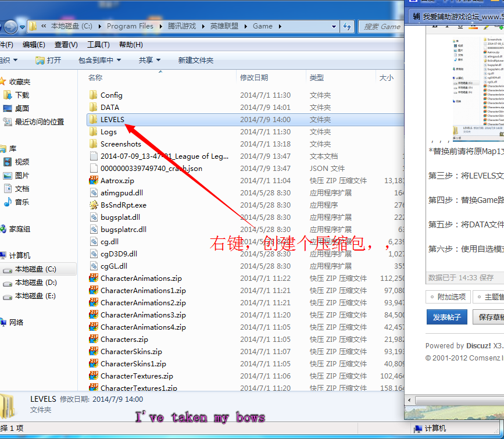Open the 音乐 library
504x439 pixels.
(x=22, y=202)
